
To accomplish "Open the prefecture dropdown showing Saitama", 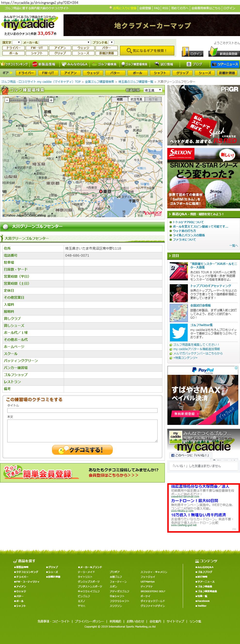I will (153, 90).
